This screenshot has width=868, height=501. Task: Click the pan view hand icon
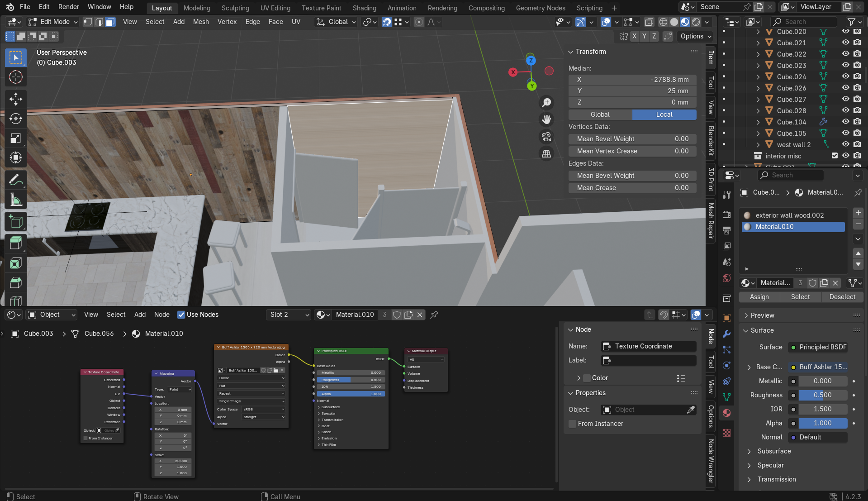point(546,119)
